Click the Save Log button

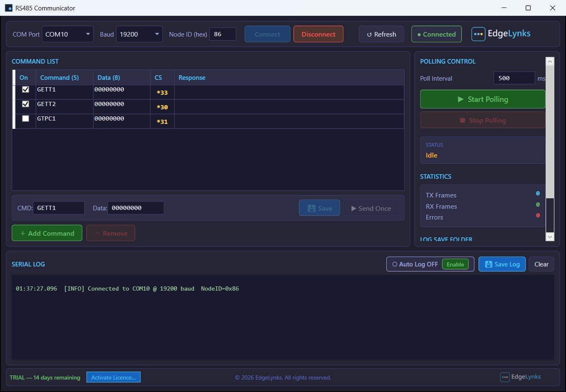pos(502,264)
